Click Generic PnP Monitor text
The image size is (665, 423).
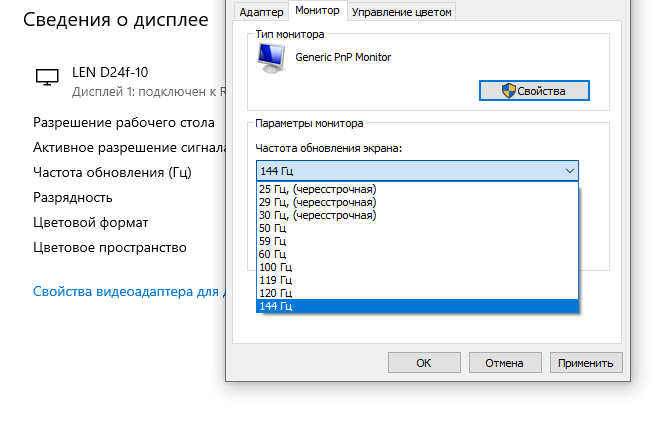coord(343,57)
